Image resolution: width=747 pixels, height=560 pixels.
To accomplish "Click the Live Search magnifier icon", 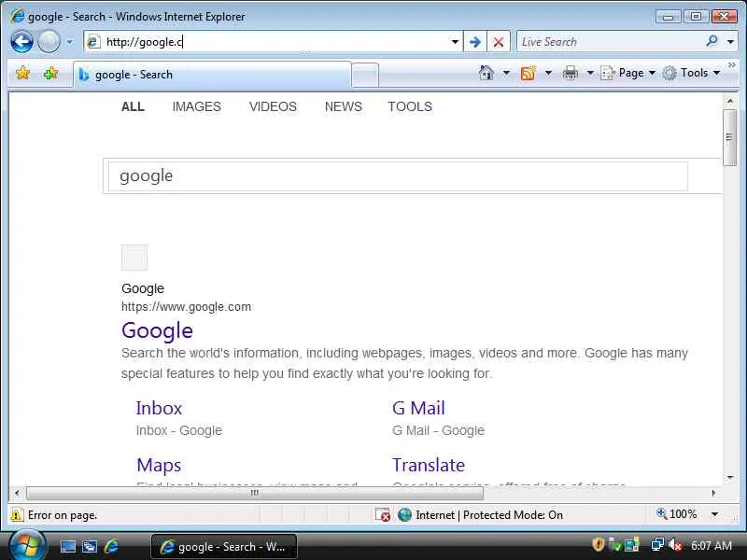I will (712, 41).
